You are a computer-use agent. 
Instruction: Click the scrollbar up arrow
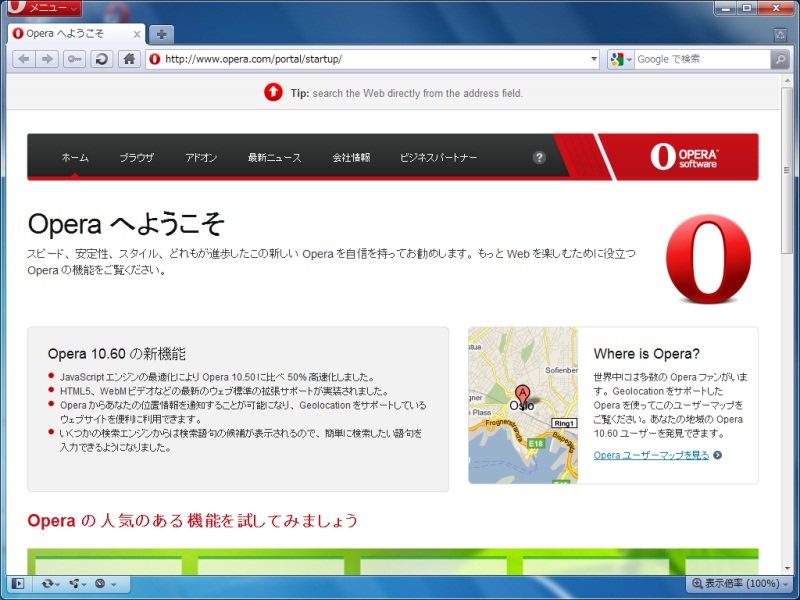[786, 81]
